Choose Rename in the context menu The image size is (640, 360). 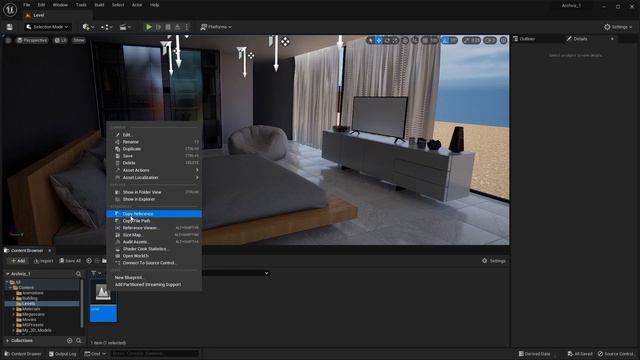(154, 142)
